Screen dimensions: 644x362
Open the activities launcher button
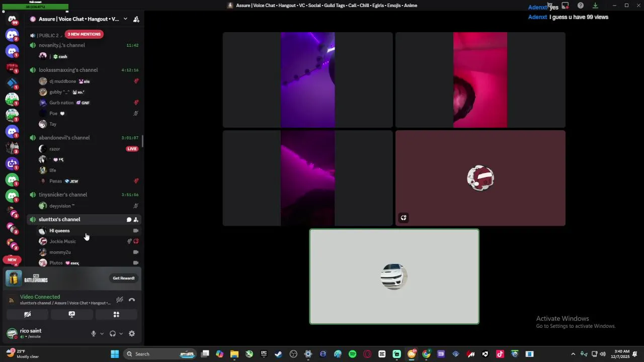tap(116, 314)
